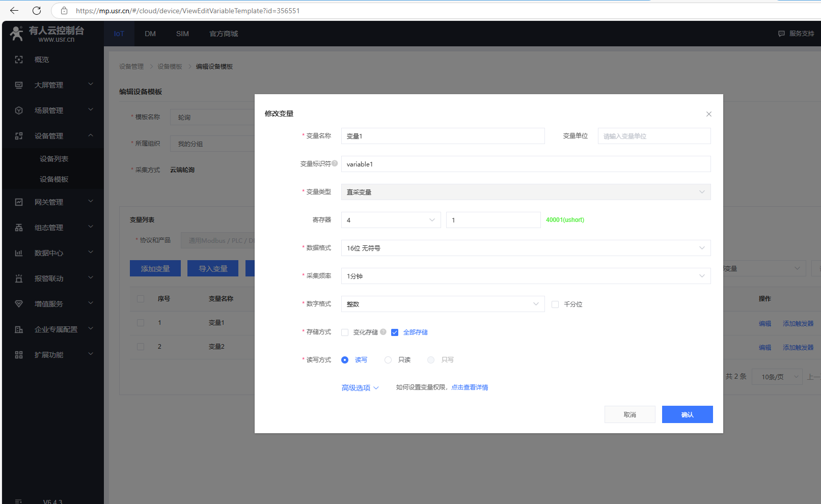
Task: Select the 只读 radio option
Action: 388,360
